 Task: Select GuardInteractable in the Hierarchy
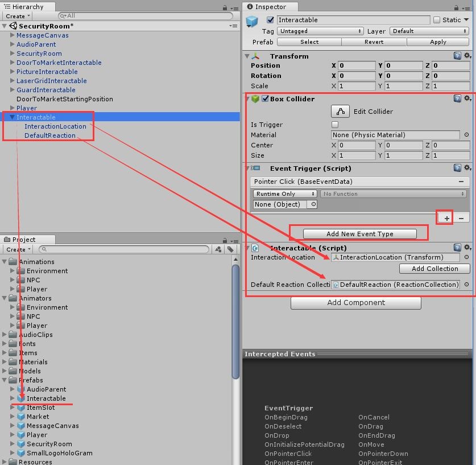(x=46, y=89)
